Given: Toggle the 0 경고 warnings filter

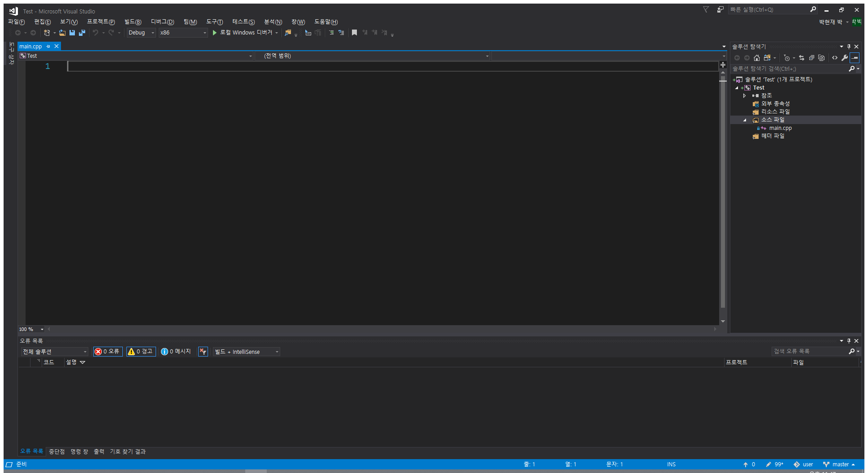Looking at the screenshot, I should point(141,352).
